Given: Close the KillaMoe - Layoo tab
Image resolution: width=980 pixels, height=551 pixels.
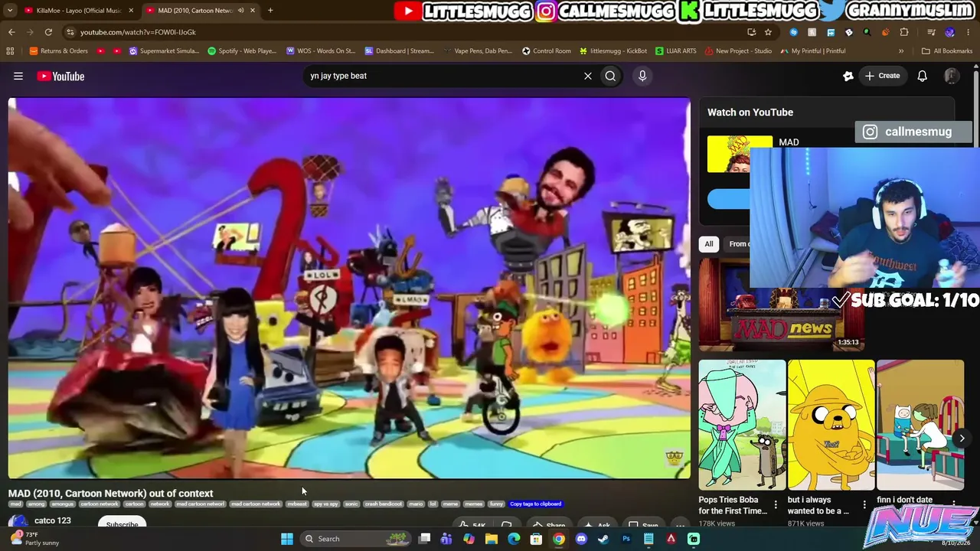Looking at the screenshot, I should click(131, 11).
